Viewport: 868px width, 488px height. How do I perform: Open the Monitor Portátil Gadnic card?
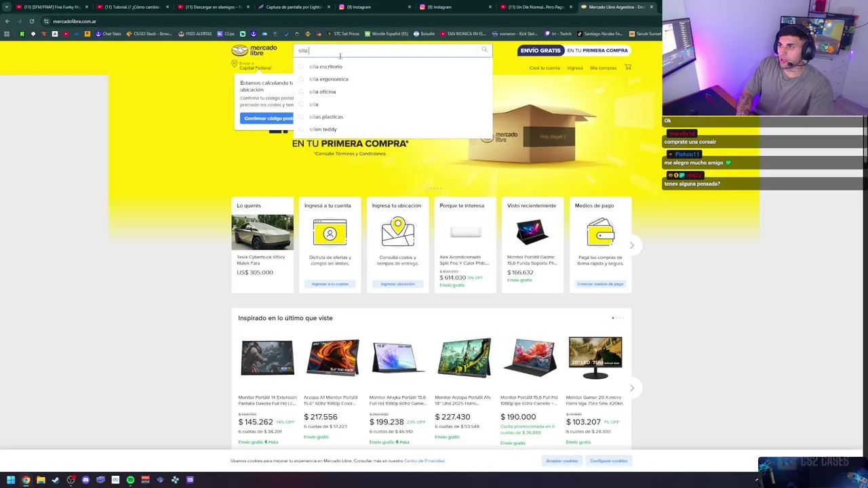533,245
